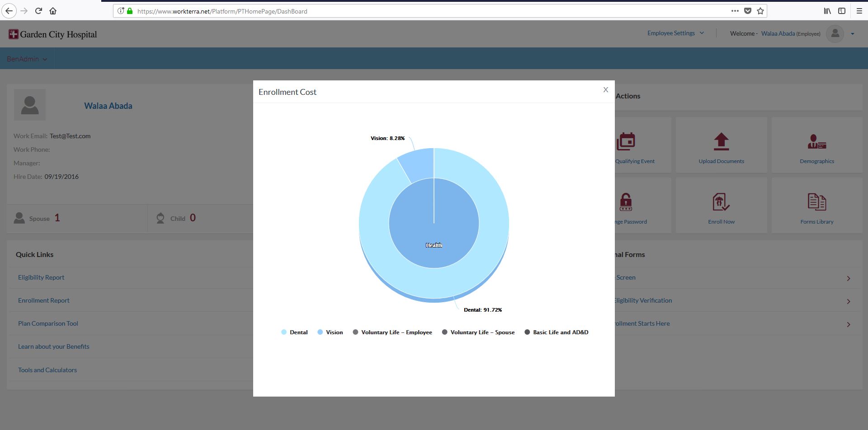Toggle Dental series in chart legend

294,332
